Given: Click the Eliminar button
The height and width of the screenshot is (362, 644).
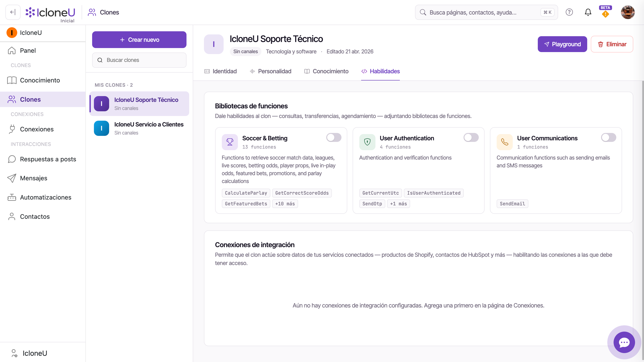Looking at the screenshot, I should [x=612, y=44].
